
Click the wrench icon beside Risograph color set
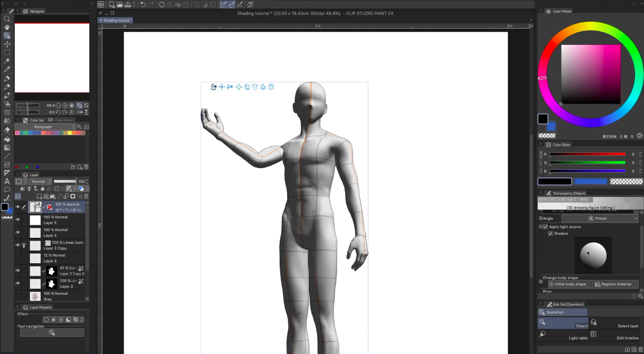(80, 127)
